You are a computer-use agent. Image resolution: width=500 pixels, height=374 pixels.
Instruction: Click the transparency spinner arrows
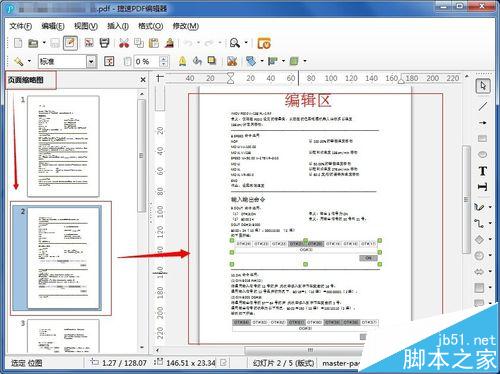tap(163, 62)
